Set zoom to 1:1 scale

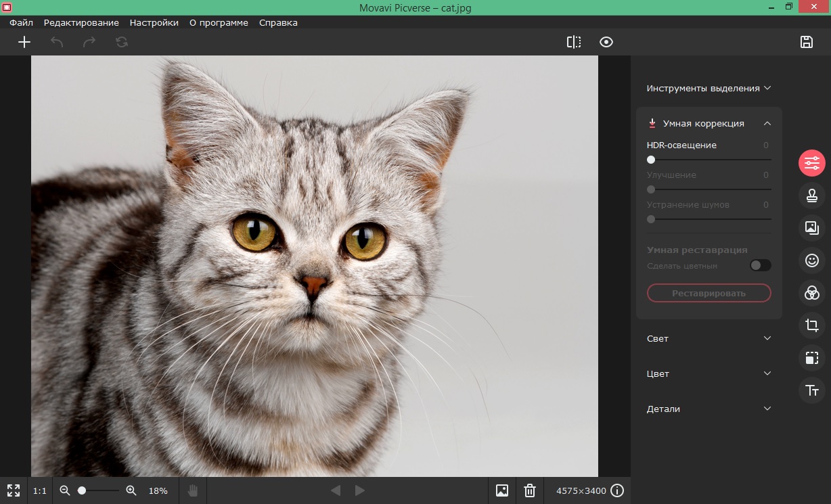[x=40, y=491]
